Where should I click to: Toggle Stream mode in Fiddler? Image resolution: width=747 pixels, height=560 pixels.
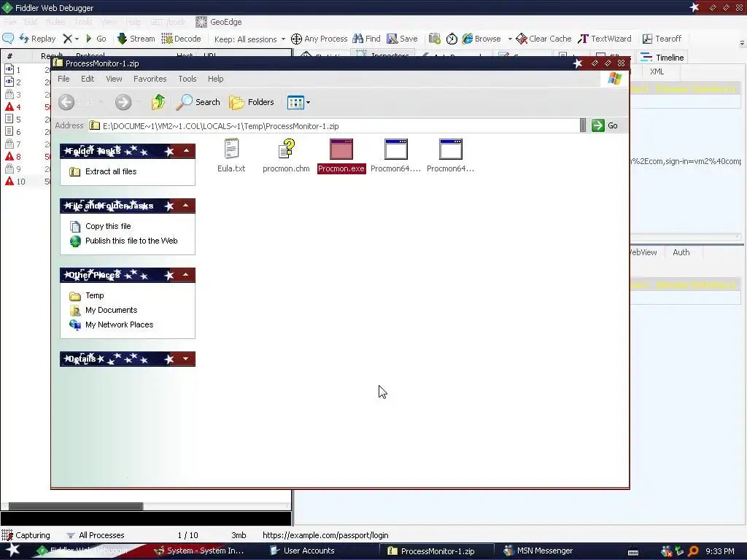point(136,39)
